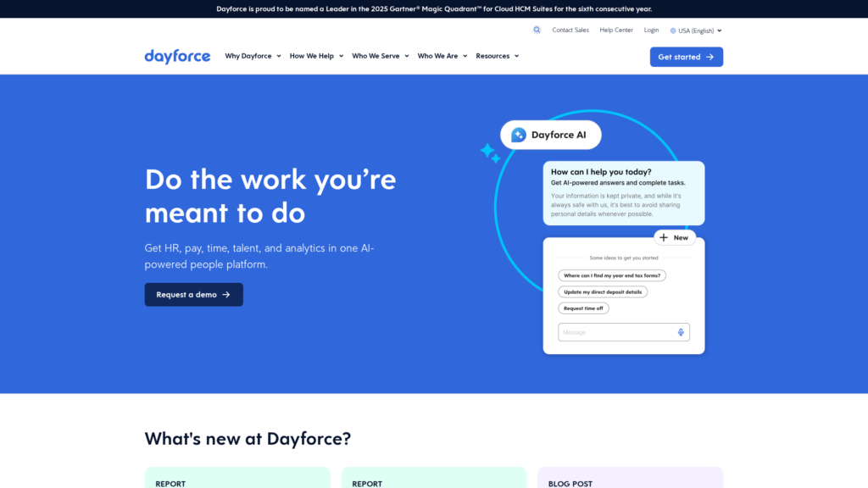Select the Request time off suggestion chip
The width and height of the screenshot is (868, 488).
tap(583, 308)
